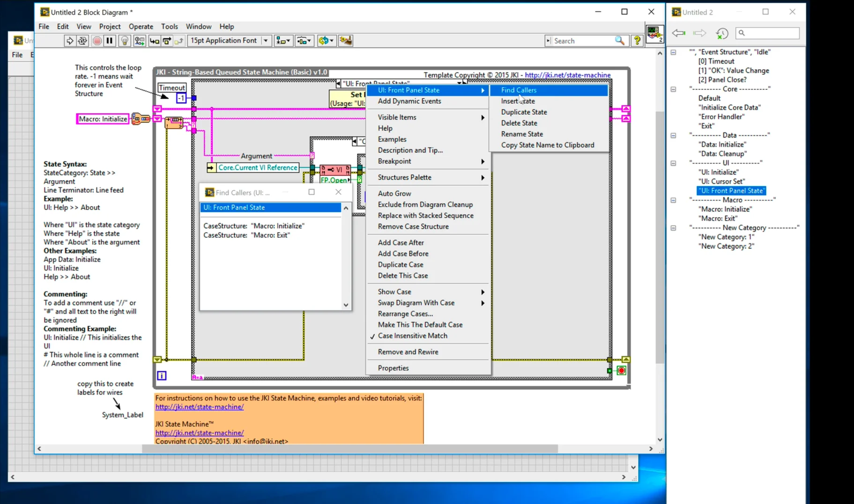The image size is (854, 504).
Task: Toggle Highlight Execution light bulb
Action: point(124,41)
